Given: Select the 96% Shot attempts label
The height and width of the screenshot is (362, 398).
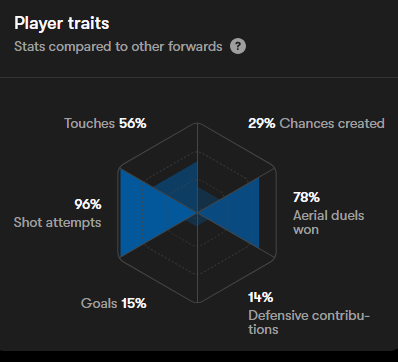Looking at the screenshot, I should [x=57, y=213].
